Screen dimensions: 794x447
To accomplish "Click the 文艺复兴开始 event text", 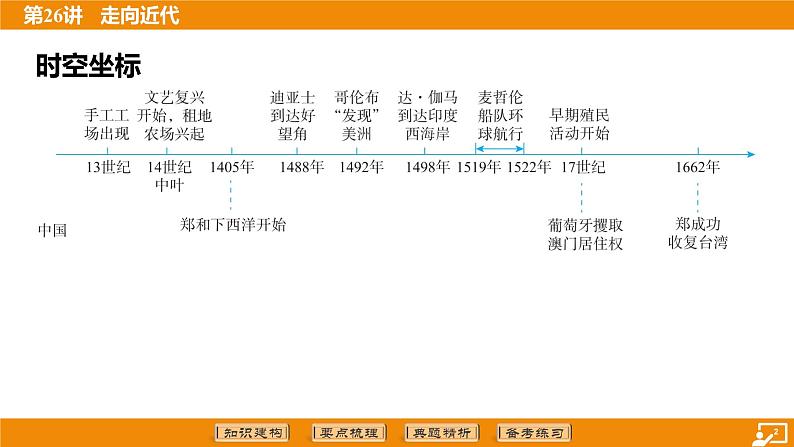I will (x=174, y=115).
